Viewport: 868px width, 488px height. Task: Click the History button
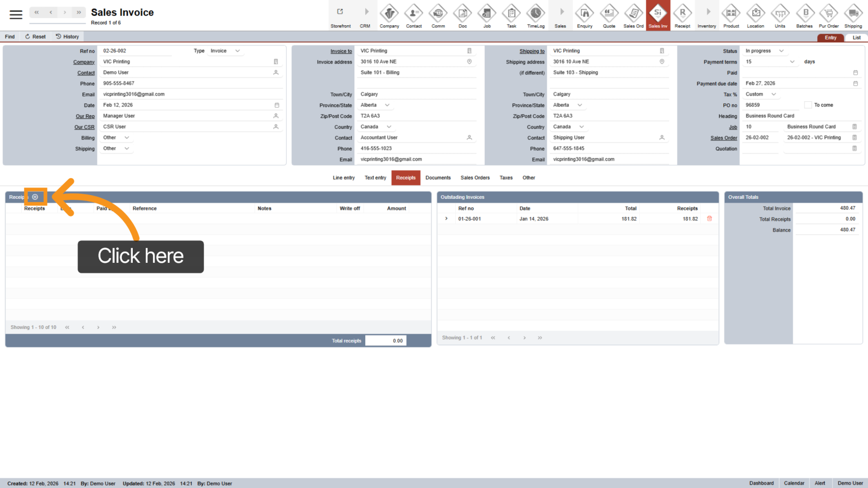67,37
